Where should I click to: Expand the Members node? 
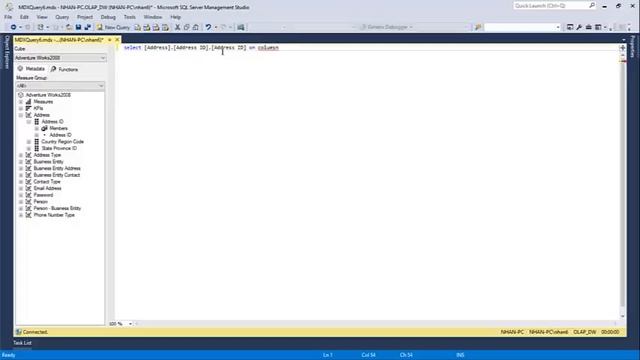pyautogui.click(x=37, y=129)
